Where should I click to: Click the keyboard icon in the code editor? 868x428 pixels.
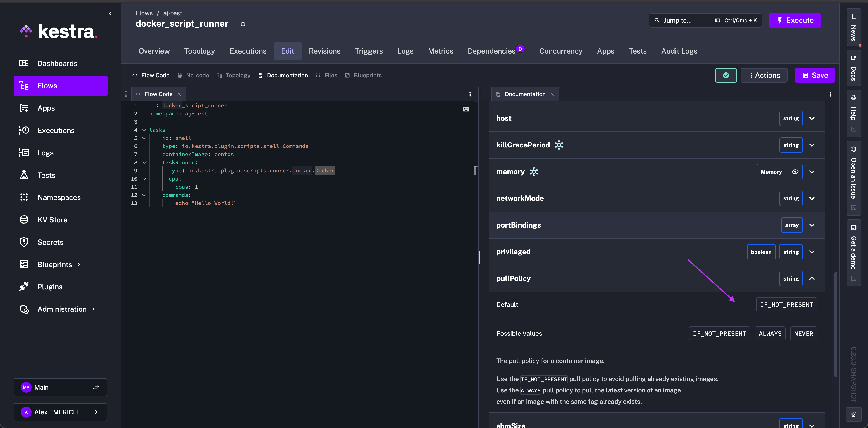[466, 109]
